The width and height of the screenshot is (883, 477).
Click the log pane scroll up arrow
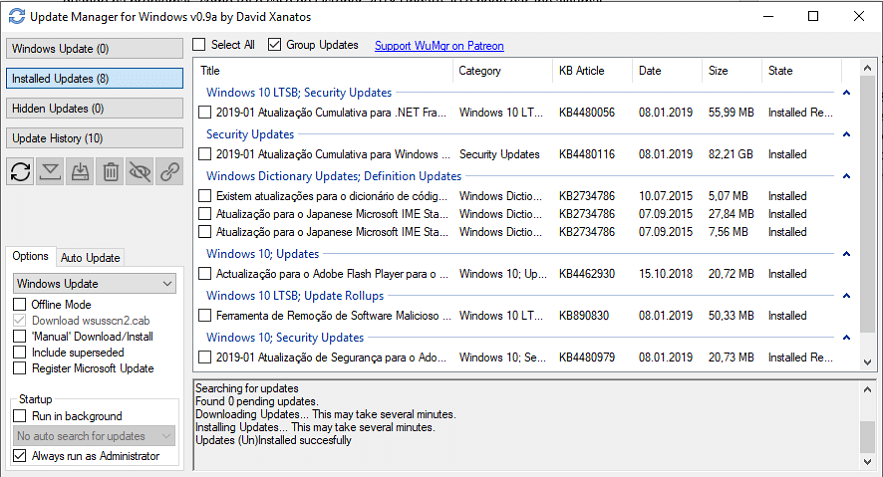pyautogui.click(x=867, y=389)
